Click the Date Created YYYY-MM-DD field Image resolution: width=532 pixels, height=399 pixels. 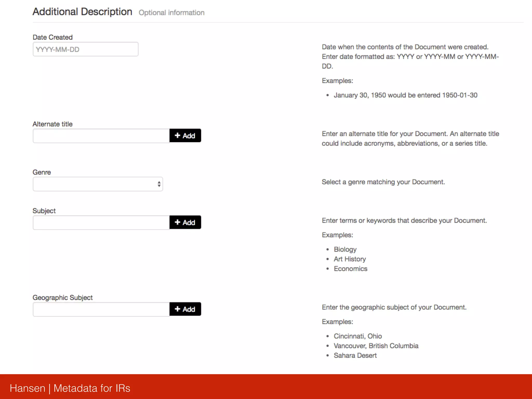[x=85, y=49]
